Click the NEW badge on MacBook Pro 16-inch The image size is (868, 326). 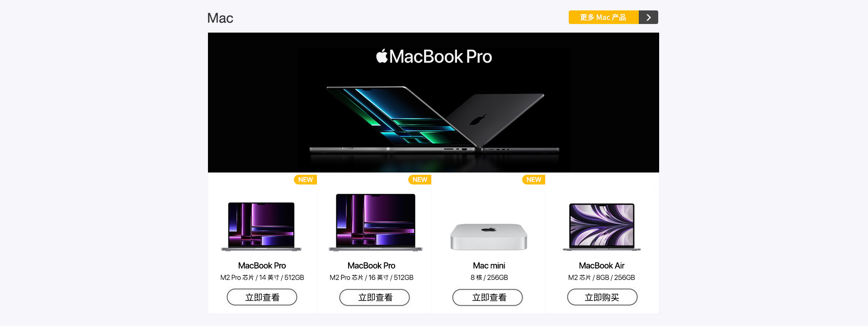point(420,180)
